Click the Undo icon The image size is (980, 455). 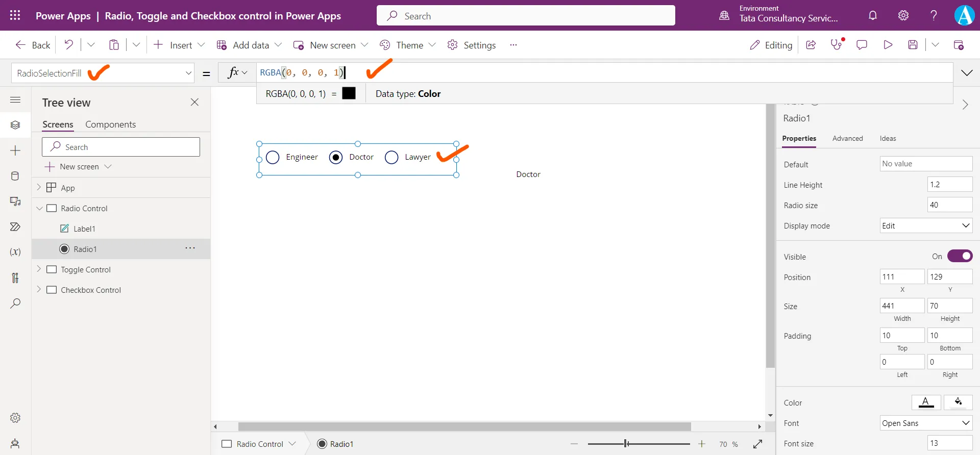68,45
